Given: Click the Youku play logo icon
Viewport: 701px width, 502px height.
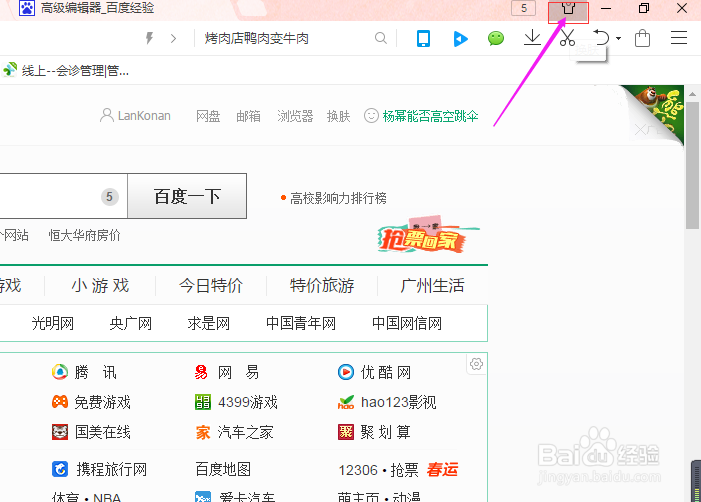Looking at the screenshot, I should coord(346,372).
